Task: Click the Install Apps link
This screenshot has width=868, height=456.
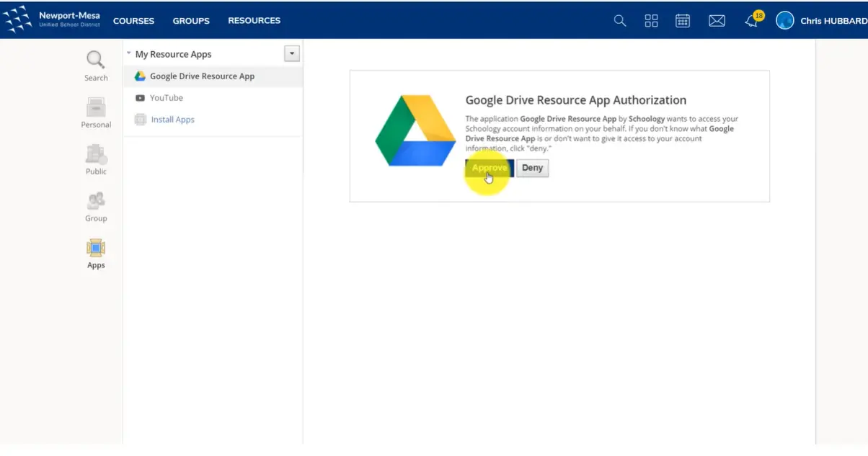Action: (172, 120)
